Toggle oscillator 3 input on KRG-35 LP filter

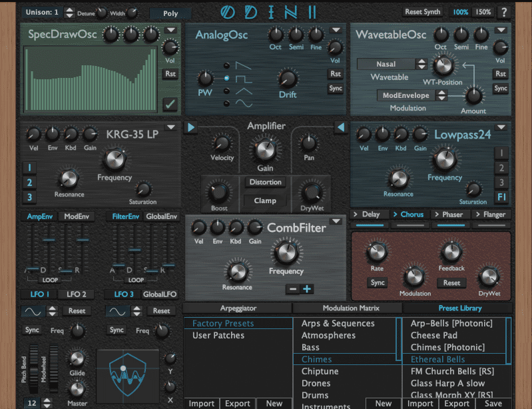(29, 197)
